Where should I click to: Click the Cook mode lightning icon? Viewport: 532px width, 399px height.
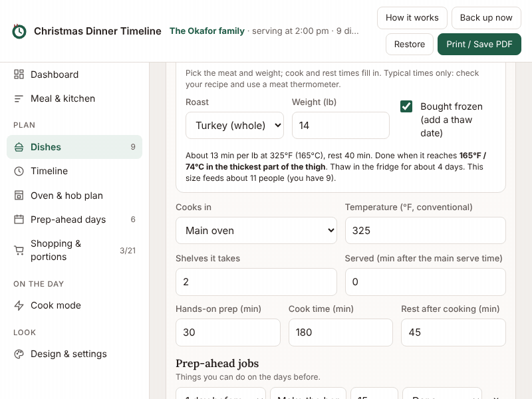click(19, 305)
